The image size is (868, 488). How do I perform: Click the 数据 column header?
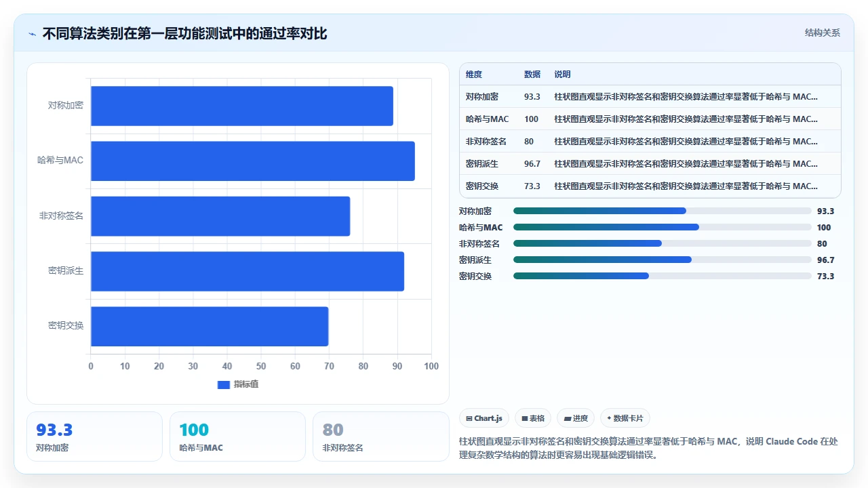coord(532,74)
